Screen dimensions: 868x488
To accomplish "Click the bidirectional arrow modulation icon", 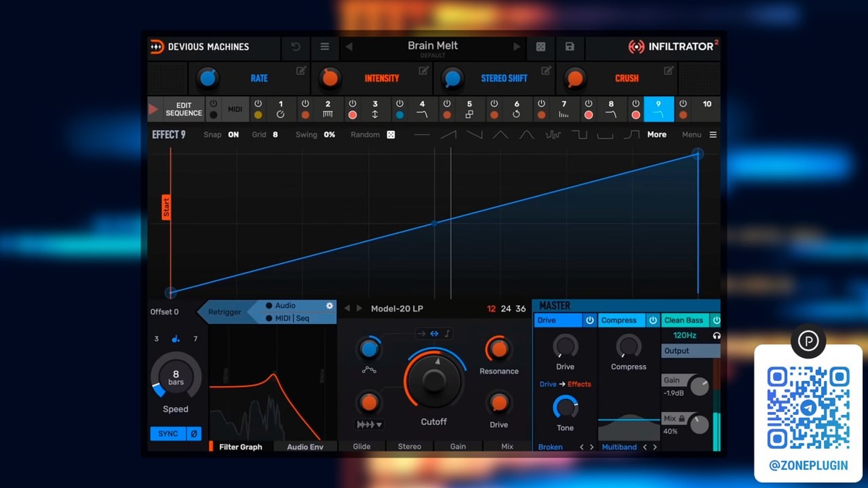I will tap(434, 333).
